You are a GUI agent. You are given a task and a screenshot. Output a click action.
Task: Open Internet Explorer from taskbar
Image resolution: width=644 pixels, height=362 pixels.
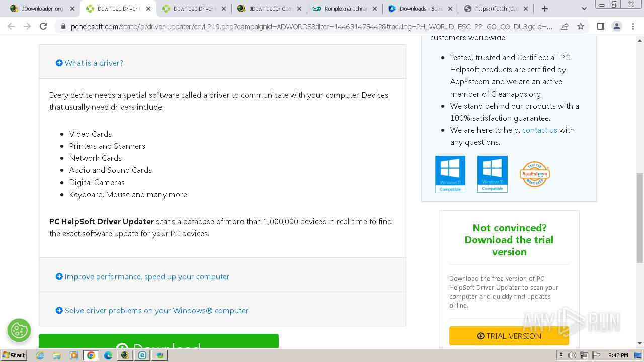(40, 355)
